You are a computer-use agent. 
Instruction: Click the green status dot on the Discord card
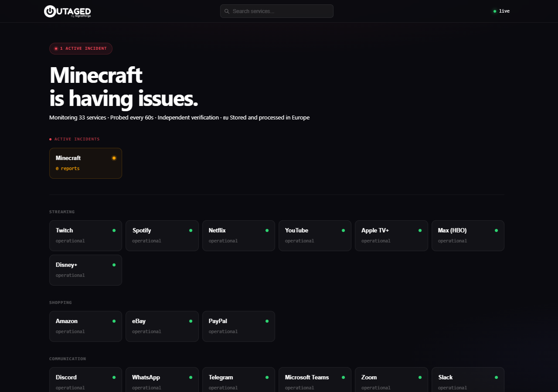click(x=114, y=377)
